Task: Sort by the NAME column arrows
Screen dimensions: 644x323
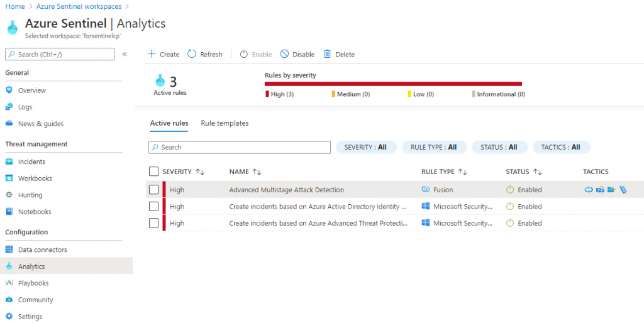Action: click(x=257, y=172)
